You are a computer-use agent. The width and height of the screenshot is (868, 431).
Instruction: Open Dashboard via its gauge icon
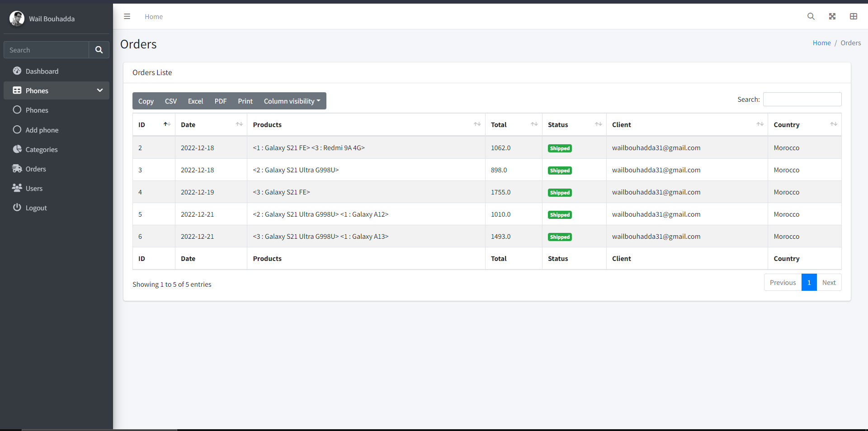[x=17, y=71]
